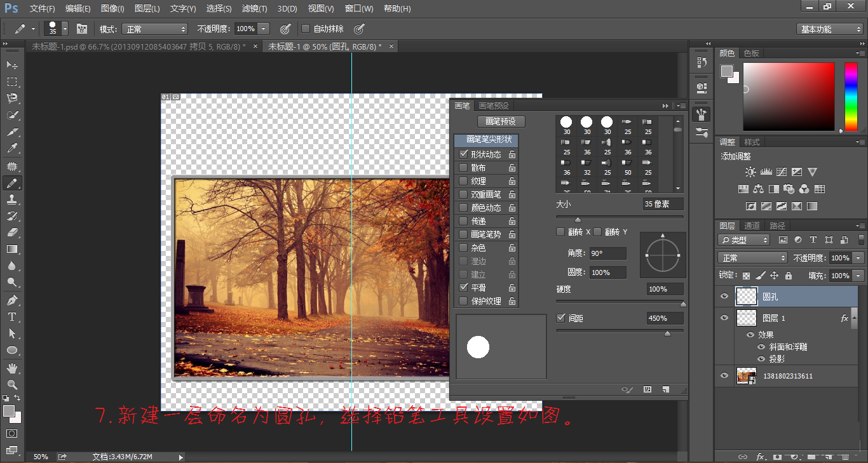Image resolution: width=868 pixels, height=463 pixels.
Task: Enable 自动抹除 in options bar
Action: pyautogui.click(x=305, y=29)
